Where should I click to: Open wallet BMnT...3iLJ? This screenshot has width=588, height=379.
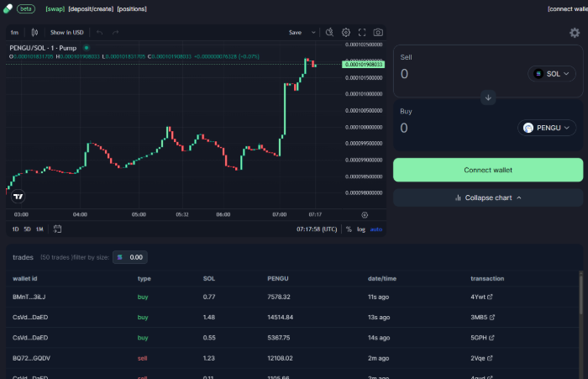click(x=29, y=297)
